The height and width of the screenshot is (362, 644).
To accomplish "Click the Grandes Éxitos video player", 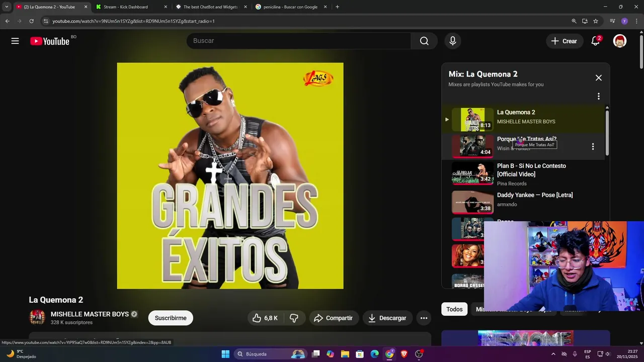I will [x=230, y=176].
